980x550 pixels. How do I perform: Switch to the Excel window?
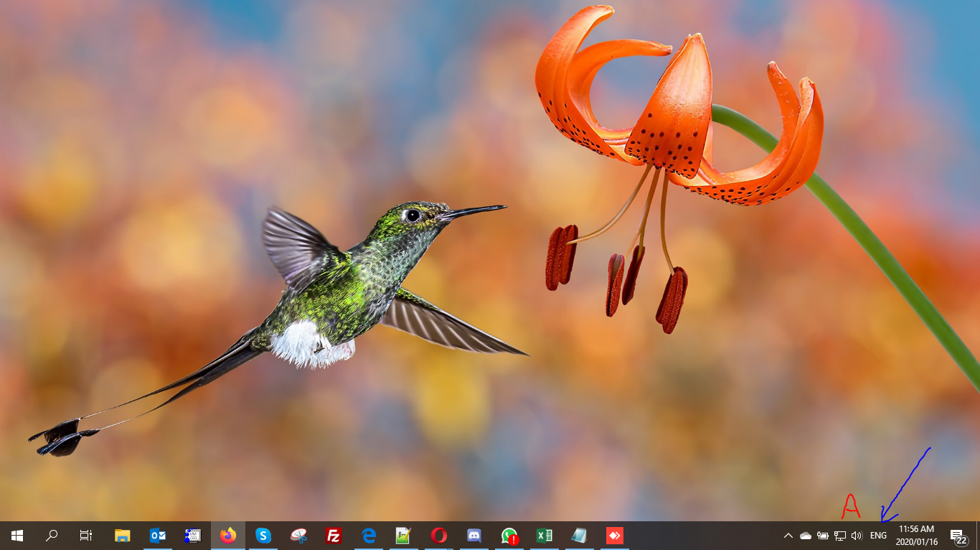(x=545, y=536)
